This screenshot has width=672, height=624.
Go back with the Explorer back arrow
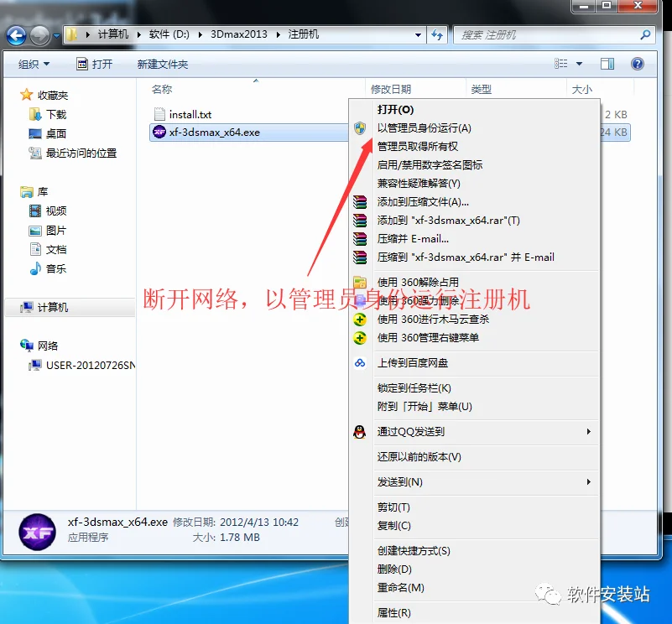click(x=16, y=35)
